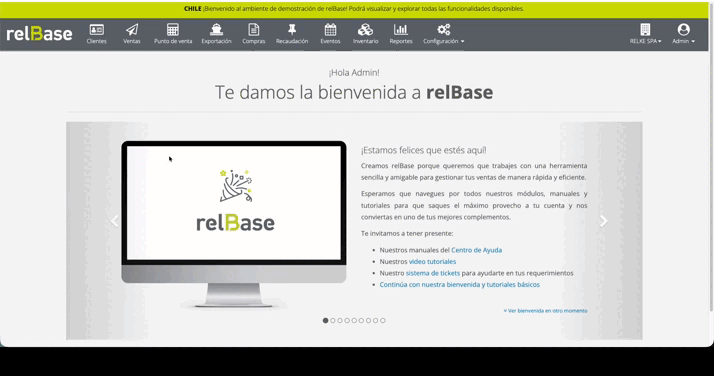
Task: Select the fifth carousel indicator dot
Action: tap(354, 320)
